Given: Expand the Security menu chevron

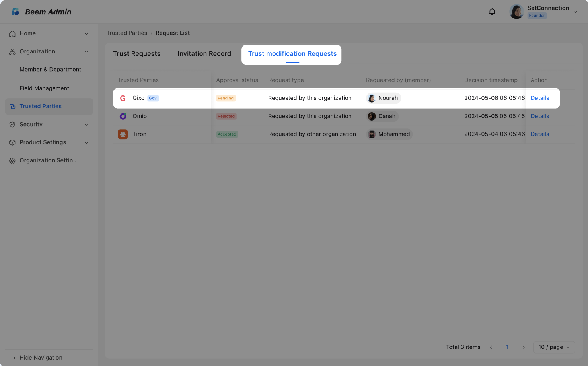Looking at the screenshot, I should click(x=86, y=125).
